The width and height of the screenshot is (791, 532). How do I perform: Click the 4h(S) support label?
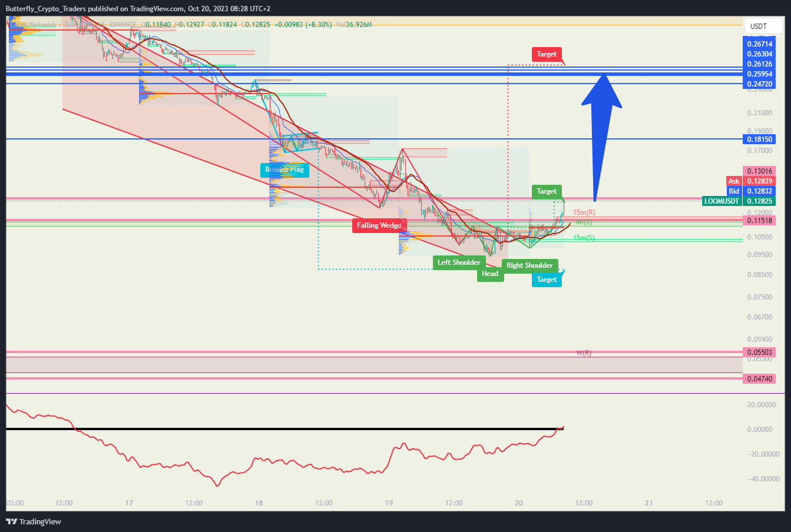tap(583, 222)
